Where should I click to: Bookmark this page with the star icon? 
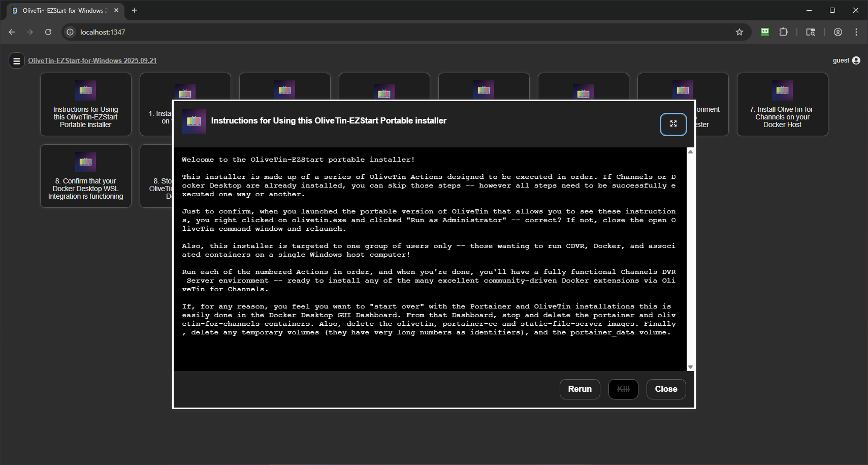[740, 32]
